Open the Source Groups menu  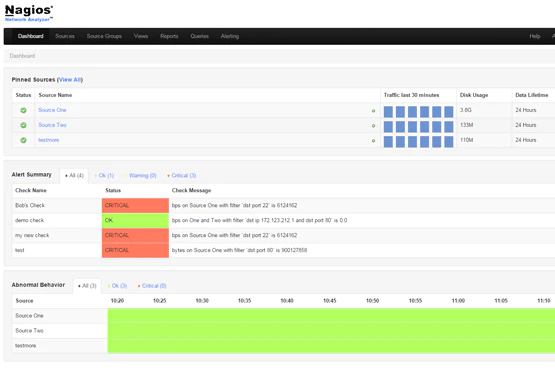click(x=104, y=36)
